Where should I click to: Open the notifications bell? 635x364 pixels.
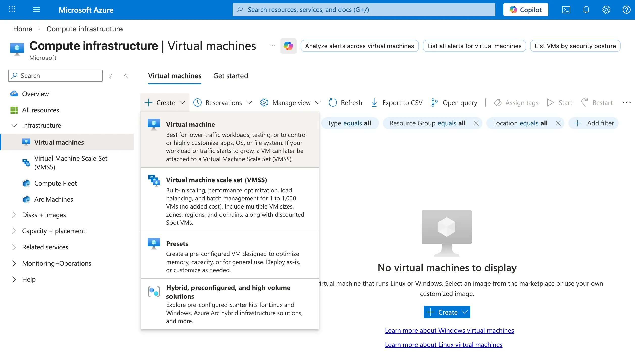586,10
